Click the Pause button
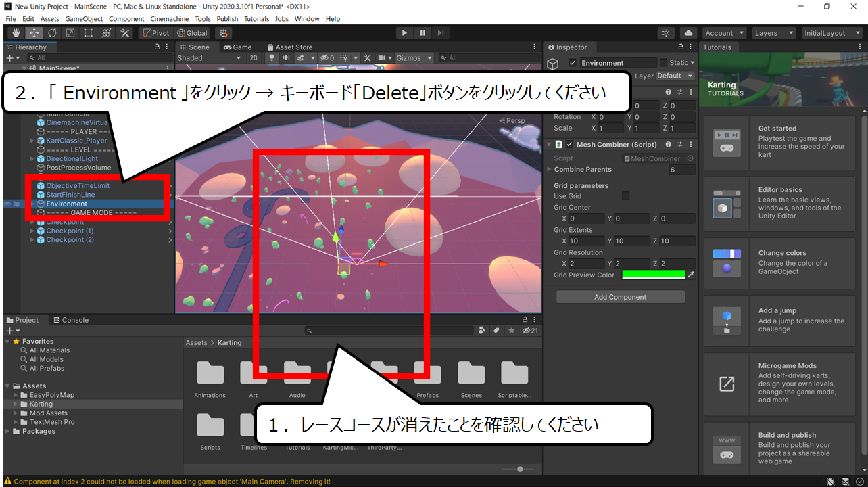This screenshot has height=487, width=868. 423,33
